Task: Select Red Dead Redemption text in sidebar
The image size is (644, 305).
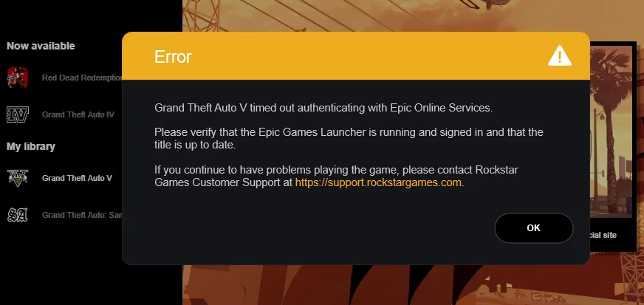Action: [82, 78]
